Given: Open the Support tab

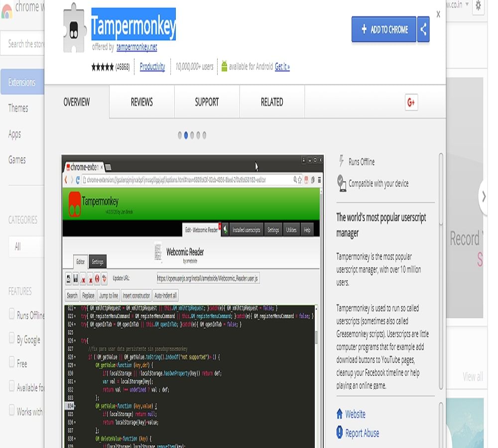Looking at the screenshot, I should tap(207, 102).
